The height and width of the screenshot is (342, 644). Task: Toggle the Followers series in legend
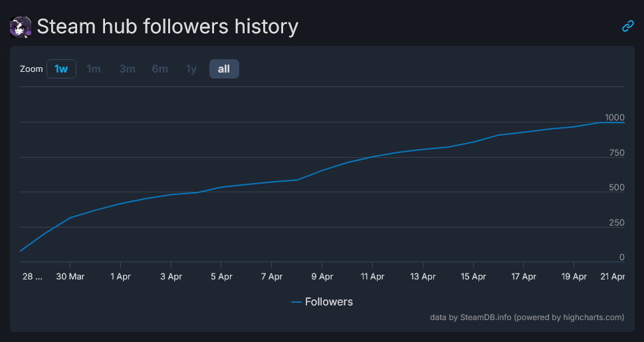(328, 302)
